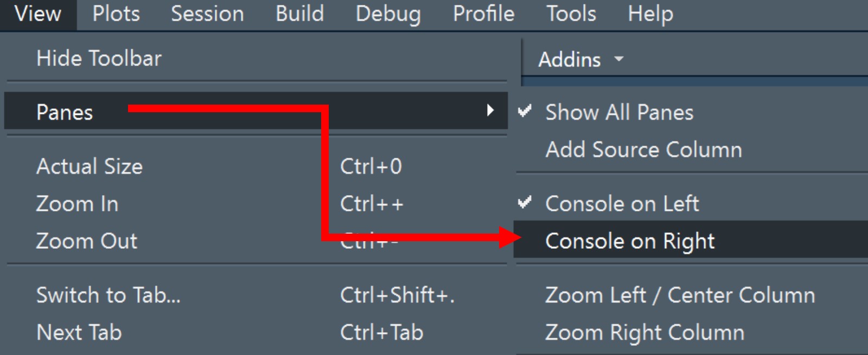The width and height of the screenshot is (868, 355).
Task: Open the Build menu
Action: point(300,14)
